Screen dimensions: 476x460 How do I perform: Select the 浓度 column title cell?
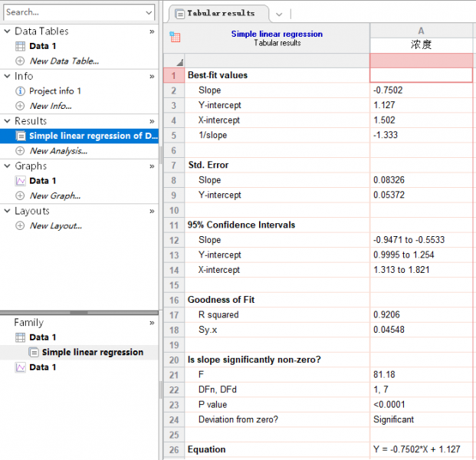pos(421,45)
